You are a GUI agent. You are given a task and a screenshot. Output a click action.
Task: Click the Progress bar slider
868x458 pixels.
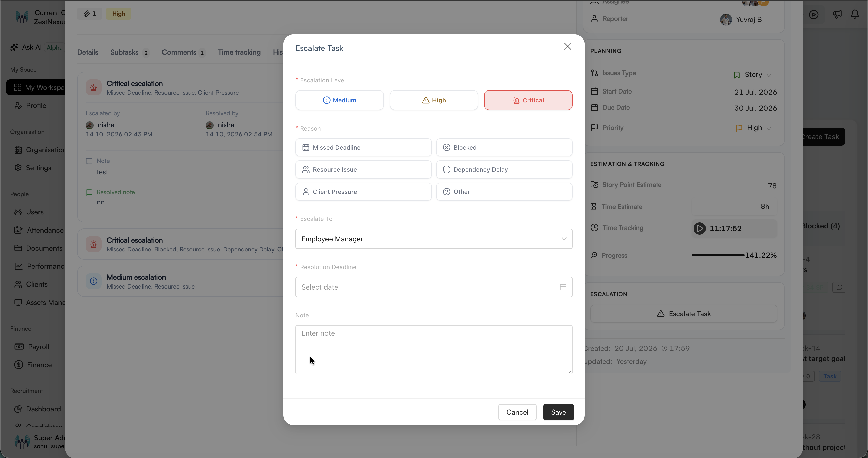tap(718, 255)
